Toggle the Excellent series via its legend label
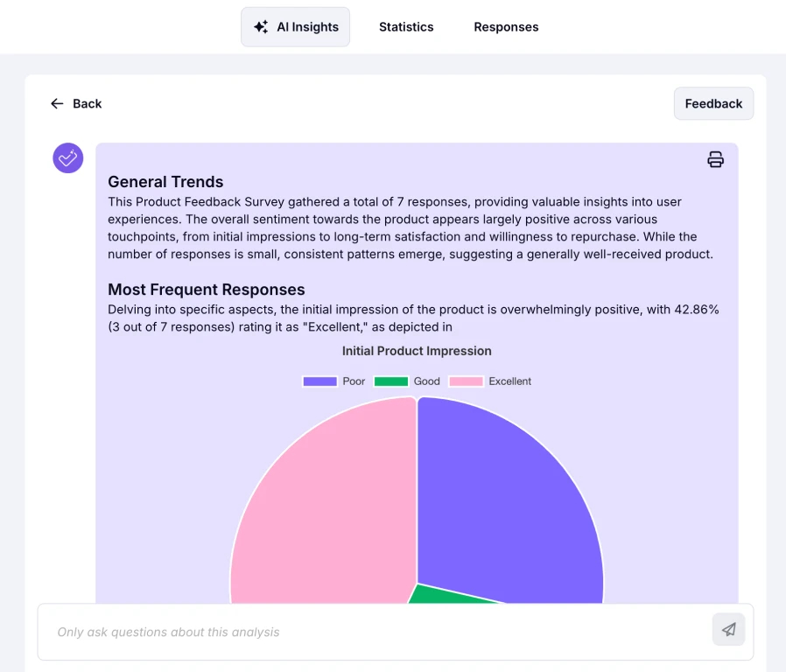Screen dimensions: 786x672 tap(510, 381)
